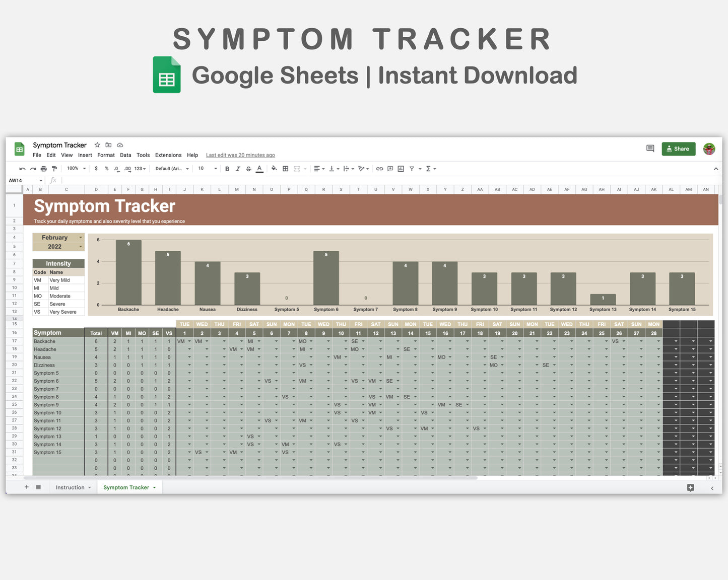728x580 pixels.
Task: Insert a comment from the toolbar
Action: pos(390,169)
